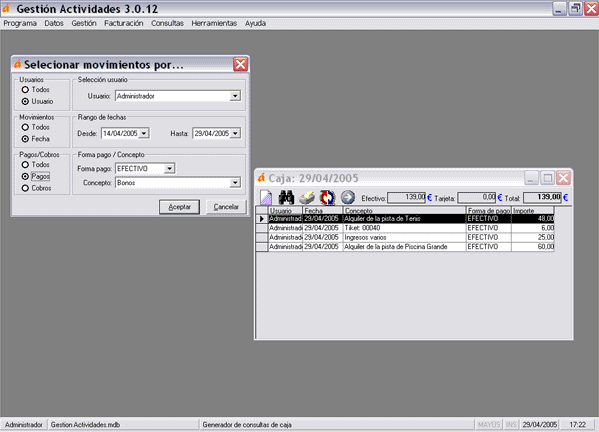Click the round blue arrow icon in Caja
Screen dimensions: 599x432
click(x=348, y=197)
